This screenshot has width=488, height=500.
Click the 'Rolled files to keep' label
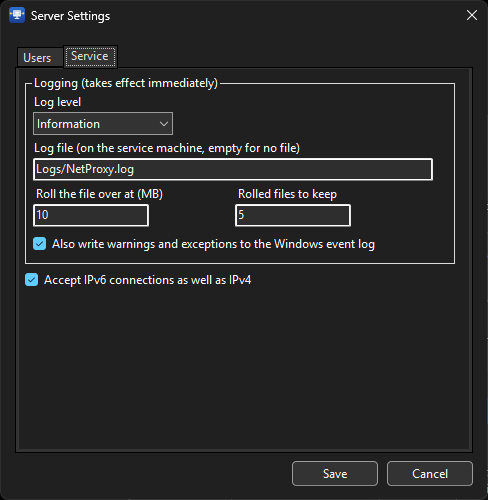[x=287, y=194]
